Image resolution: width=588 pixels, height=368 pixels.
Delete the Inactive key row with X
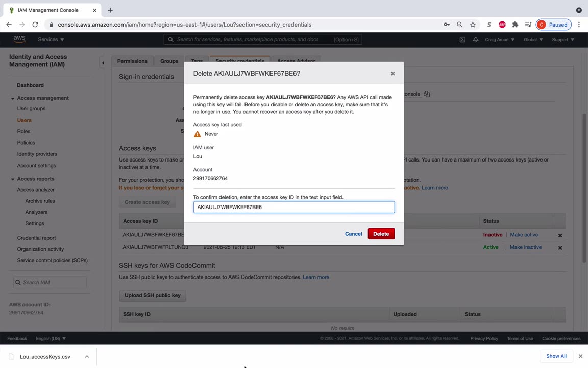point(560,235)
